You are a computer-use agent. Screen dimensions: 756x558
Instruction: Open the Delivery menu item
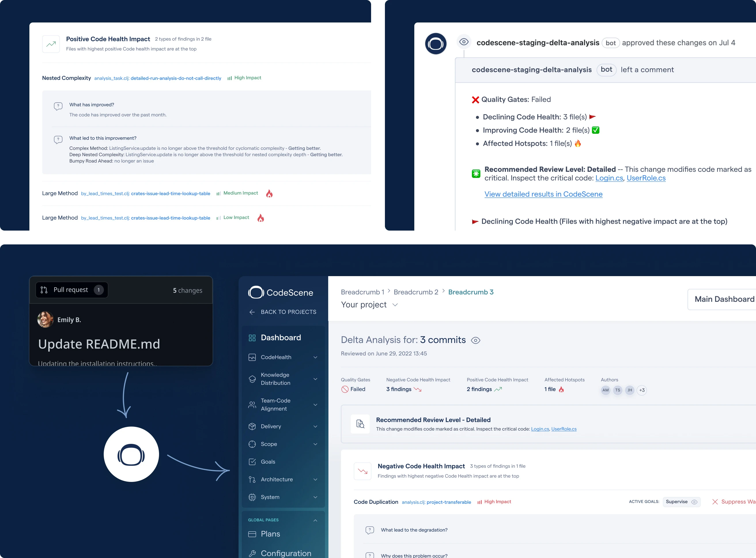coord(271,426)
